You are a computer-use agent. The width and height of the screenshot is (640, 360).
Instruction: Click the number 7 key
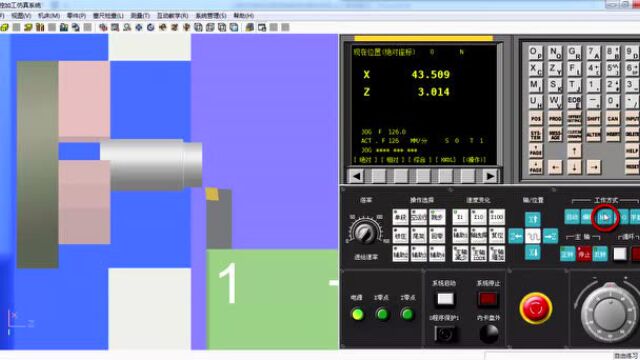[x=593, y=52]
